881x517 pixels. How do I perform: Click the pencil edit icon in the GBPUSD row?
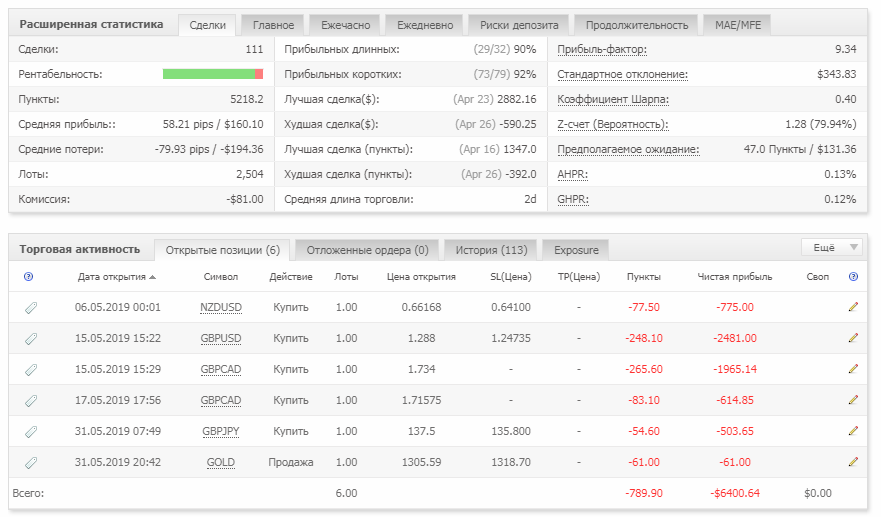pyautogui.click(x=853, y=338)
